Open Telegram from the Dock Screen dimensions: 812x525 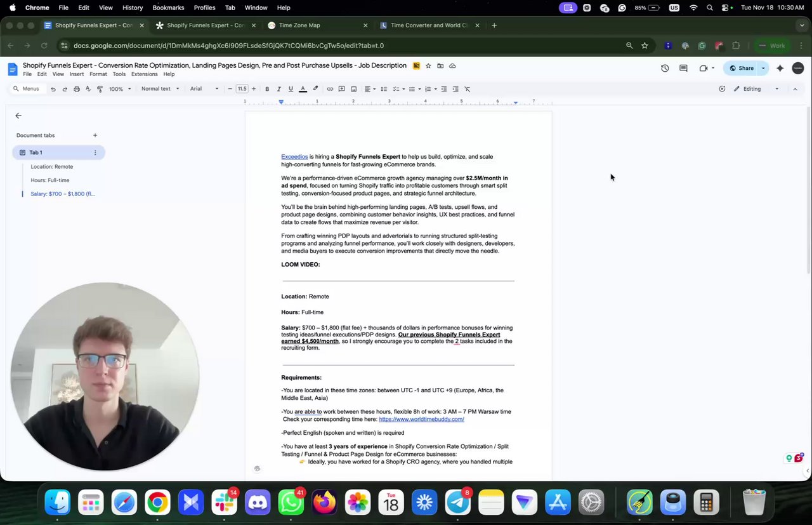pos(457,503)
